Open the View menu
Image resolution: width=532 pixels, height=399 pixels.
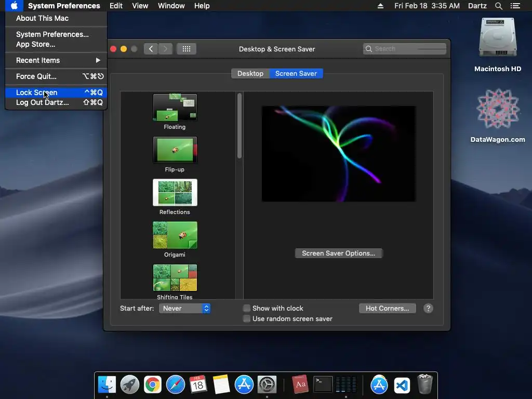(140, 6)
